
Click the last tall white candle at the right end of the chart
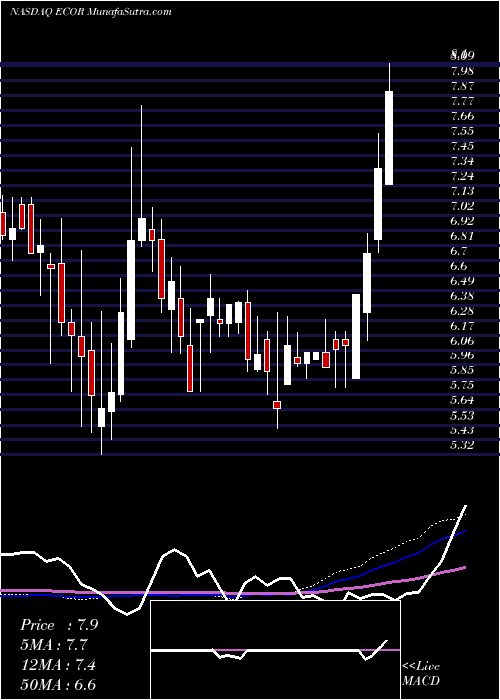click(x=389, y=138)
